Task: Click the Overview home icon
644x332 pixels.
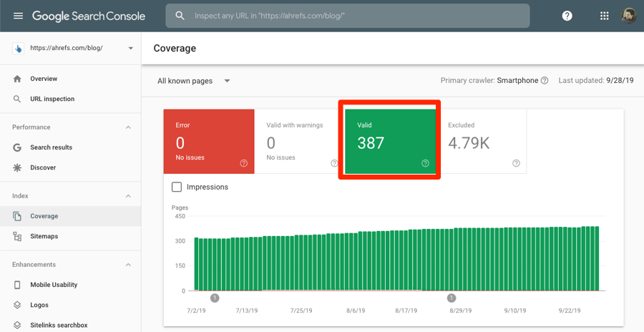Action: click(x=17, y=79)
